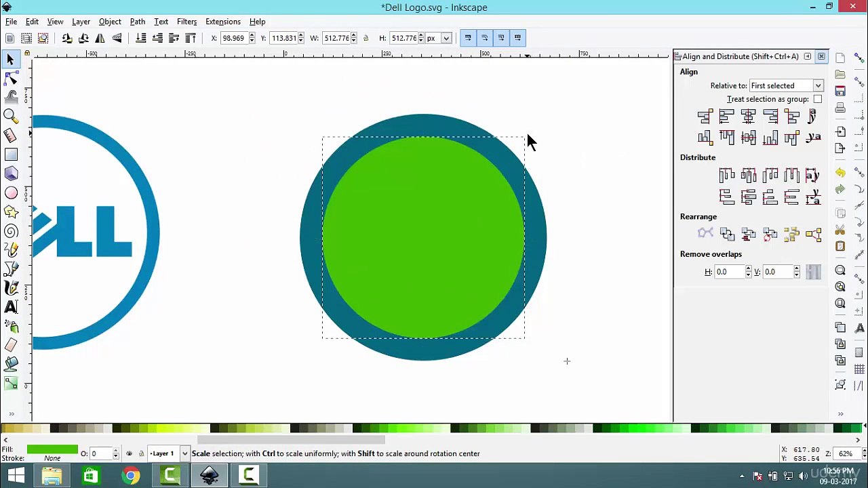Click the canvas horizontal scrollbar
The width and height of the screenshot is (868, 488).
(x=292, y=440)
